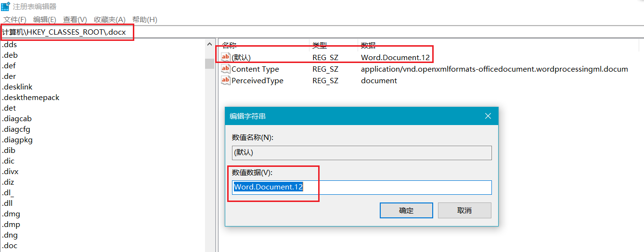Viewport: 644px width, 252px height.
Task: Click the 数值数据 input field
Action: click(x=361, y=187)
